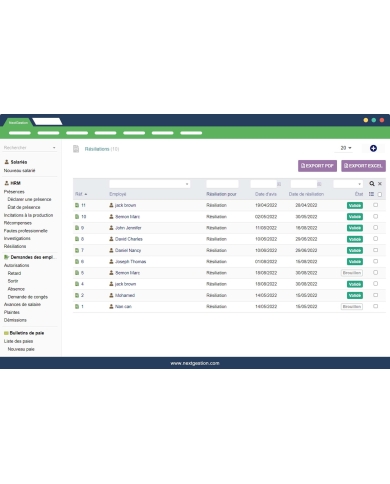Open Démissions in sidebar
This screenshot has width=390, height=484.
[x=15, y=320]
